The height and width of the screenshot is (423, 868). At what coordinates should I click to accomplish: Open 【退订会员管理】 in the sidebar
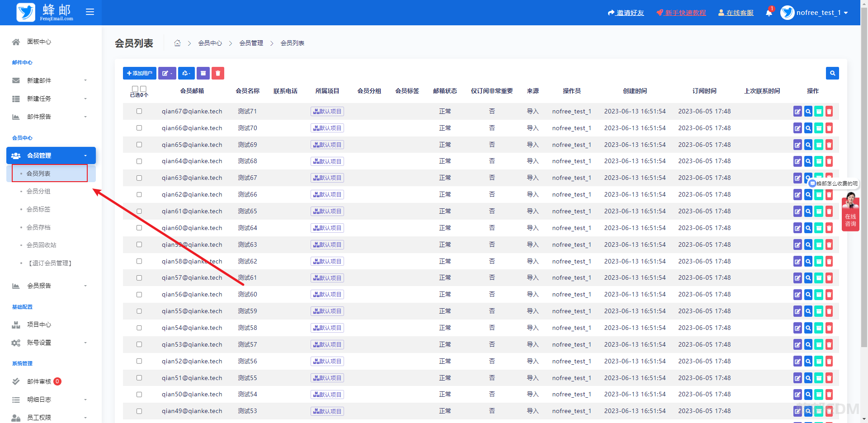pyautogui.click(x=49, y=263)
